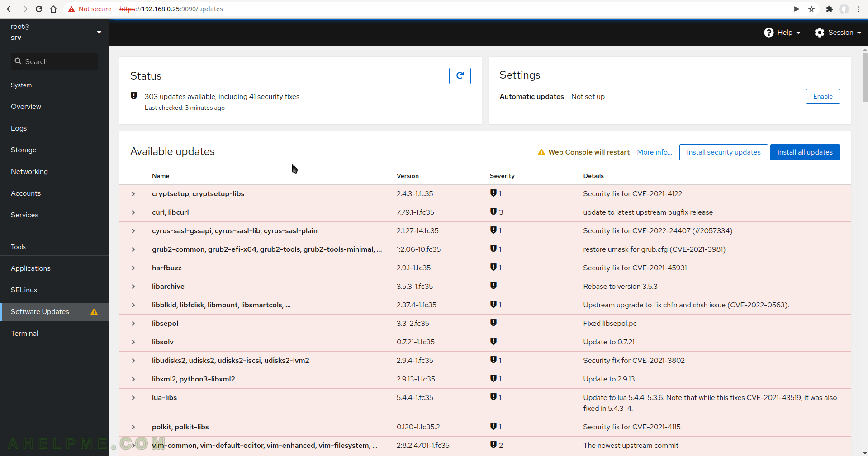Click severity shield for cryptsetup row
This screenshot has width=868, height=456.
point(493,193)
